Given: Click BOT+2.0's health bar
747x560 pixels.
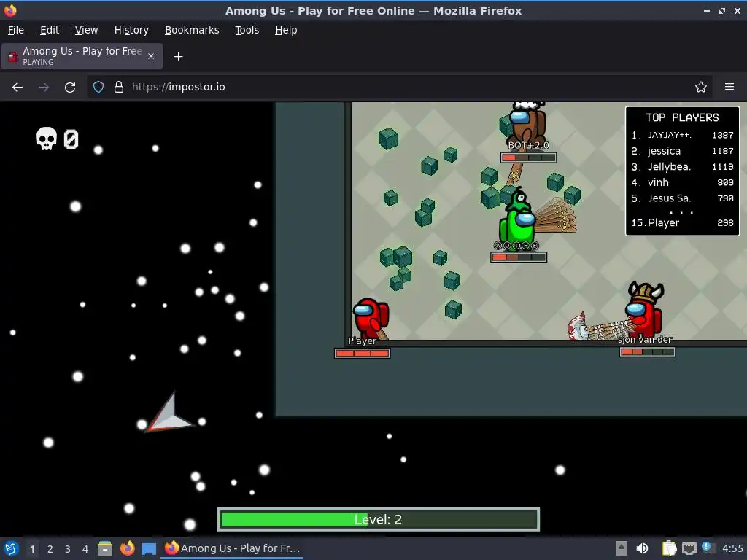Looking at the screenshot, I should click(x=528, y=157).
